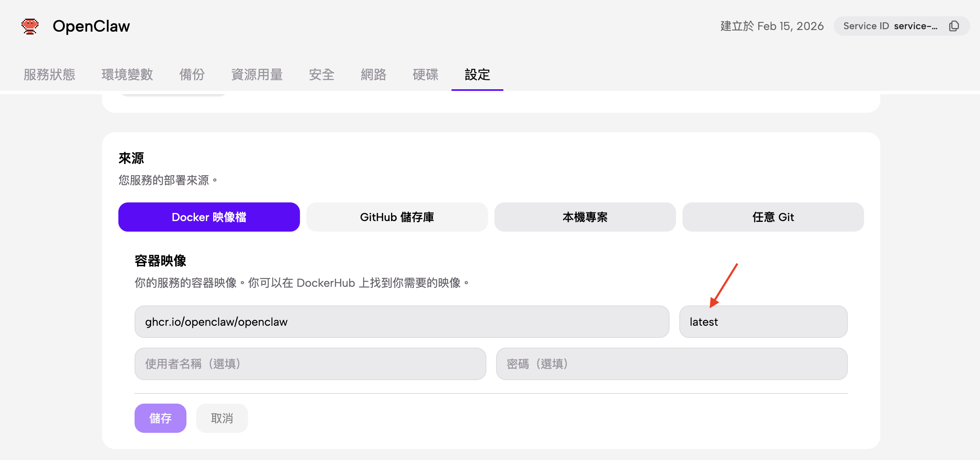The image size is (980, 460).
Task: Open the 服務狀態 tab
Action: point(49,75)
